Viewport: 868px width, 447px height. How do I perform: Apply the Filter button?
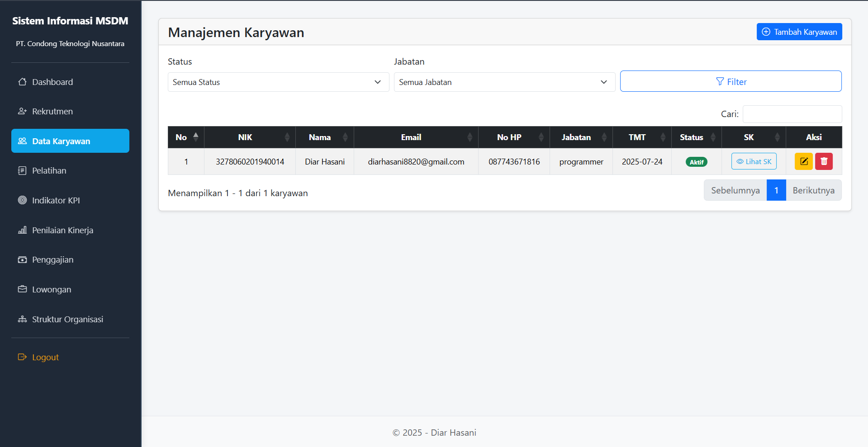click(x=730, y=81)
